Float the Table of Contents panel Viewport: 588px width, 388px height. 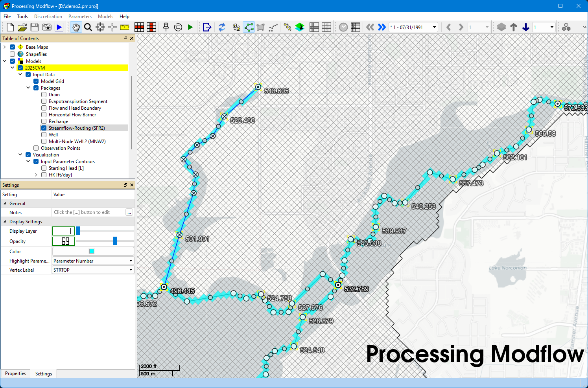point(125,39)
